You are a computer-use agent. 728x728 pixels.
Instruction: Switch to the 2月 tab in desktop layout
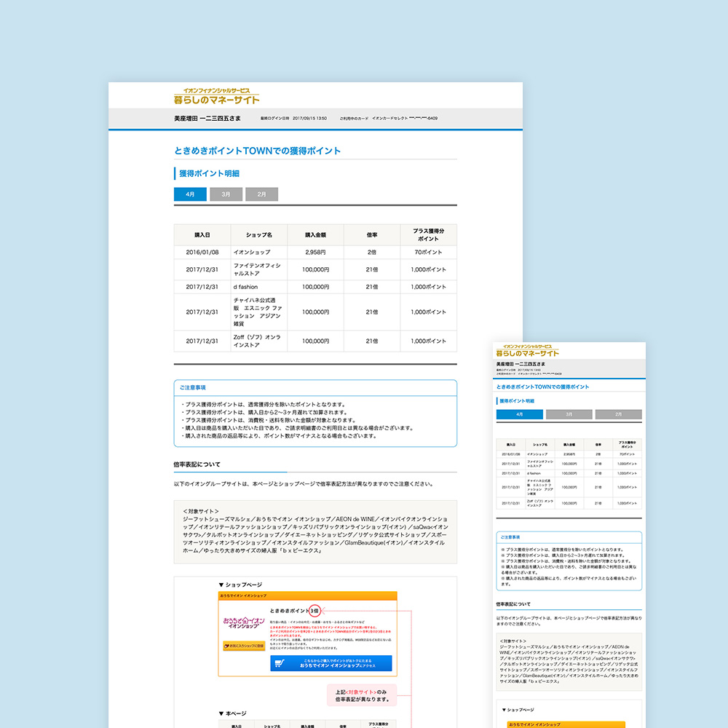coord(261,194)
